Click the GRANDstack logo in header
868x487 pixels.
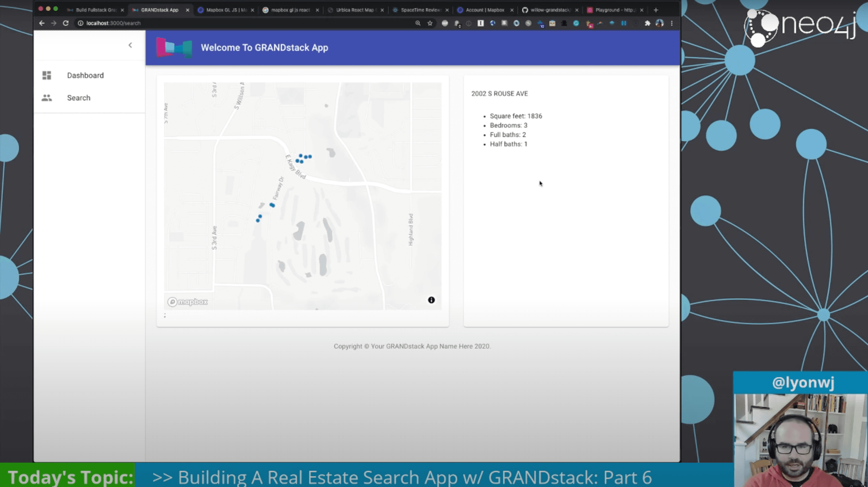tap(174, 47)
